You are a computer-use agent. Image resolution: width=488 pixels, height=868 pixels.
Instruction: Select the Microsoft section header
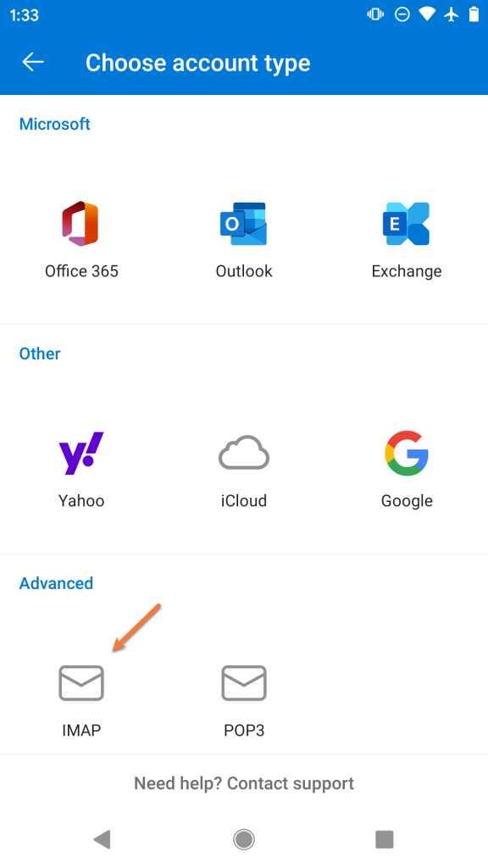[x=54, y=124]
